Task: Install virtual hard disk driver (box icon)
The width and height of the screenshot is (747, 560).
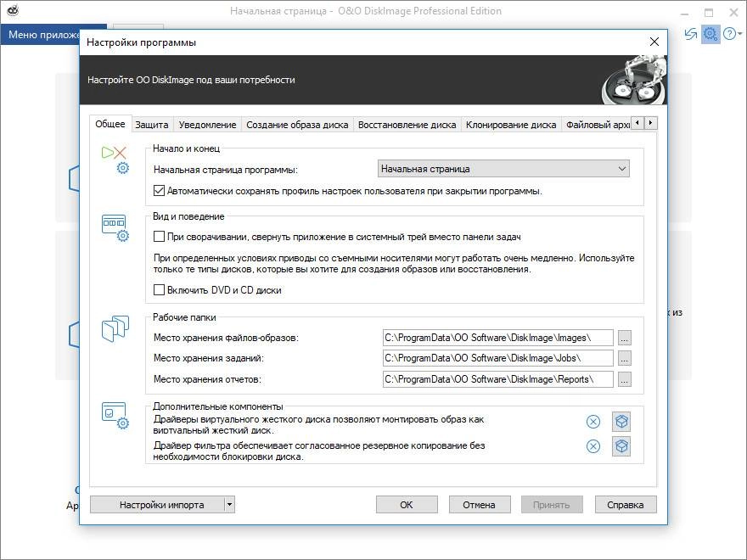Action: pyautogui.click(x=621, y=422)
